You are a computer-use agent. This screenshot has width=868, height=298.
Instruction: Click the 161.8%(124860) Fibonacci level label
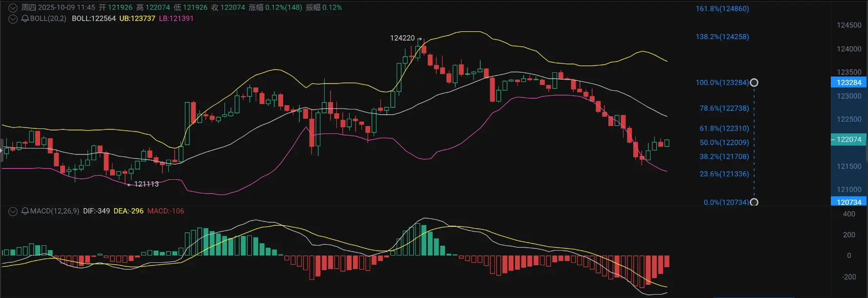722,9
